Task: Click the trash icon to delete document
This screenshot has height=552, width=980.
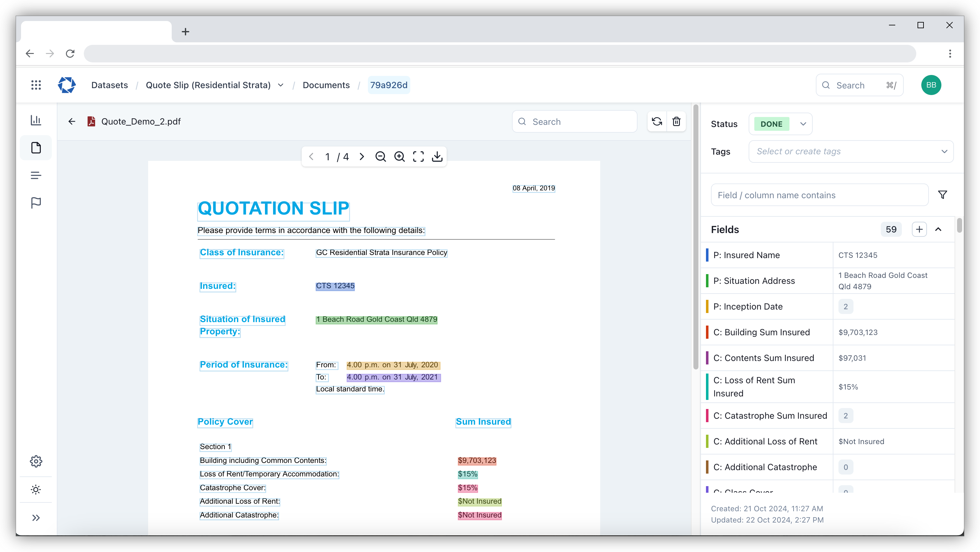Action: tap(676, 122)
